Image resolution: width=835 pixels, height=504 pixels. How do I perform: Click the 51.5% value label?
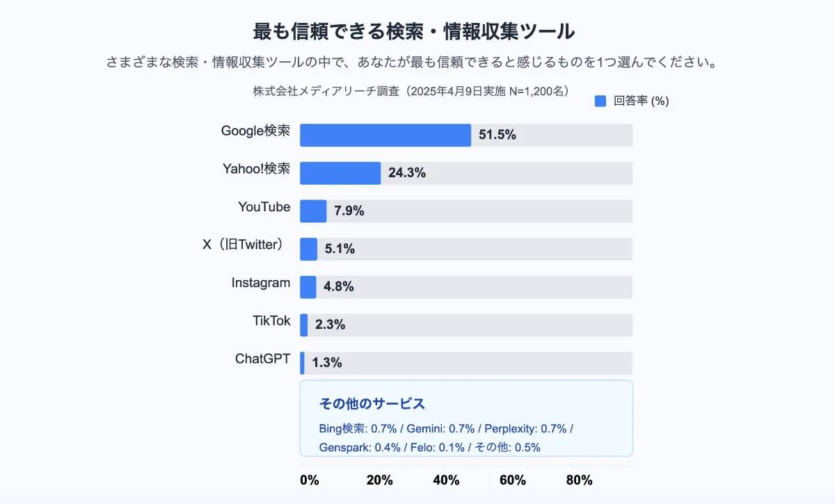pyautogui.click(x=498, y=135)
